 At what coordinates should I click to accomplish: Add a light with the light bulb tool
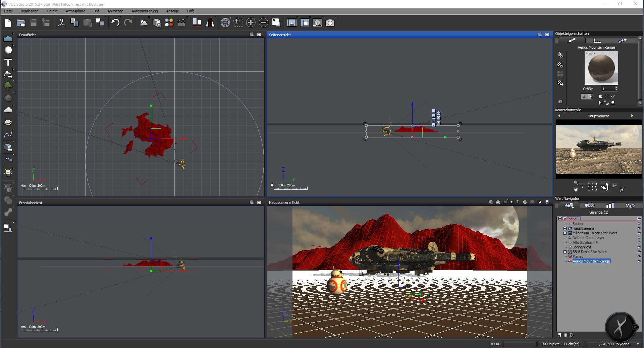coord(8,172)
